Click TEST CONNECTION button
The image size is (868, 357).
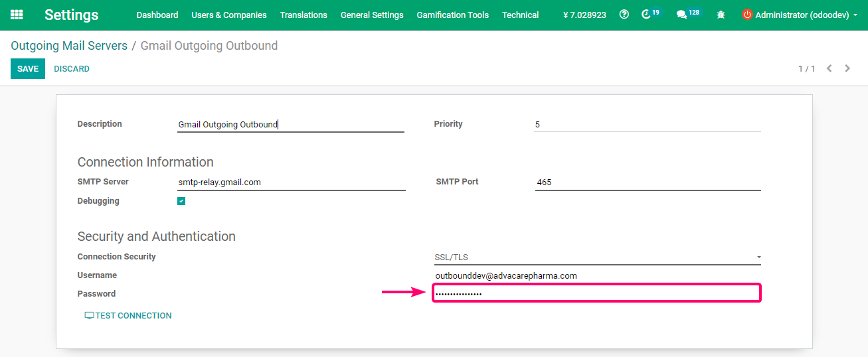(x=128, y=316)
